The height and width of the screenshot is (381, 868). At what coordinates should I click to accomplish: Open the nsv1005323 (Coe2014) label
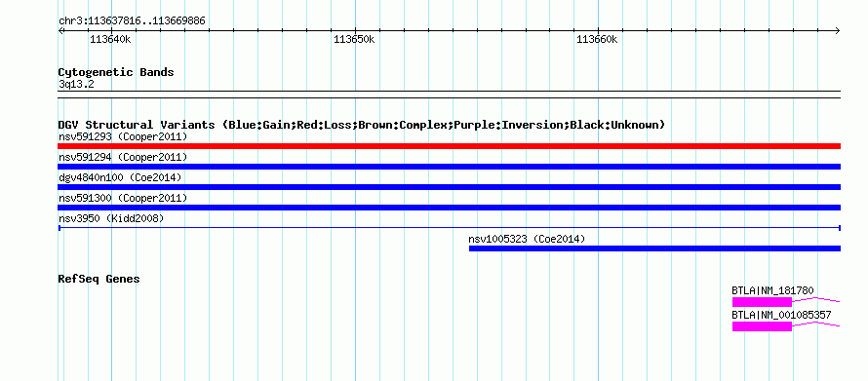coord(527,239)
